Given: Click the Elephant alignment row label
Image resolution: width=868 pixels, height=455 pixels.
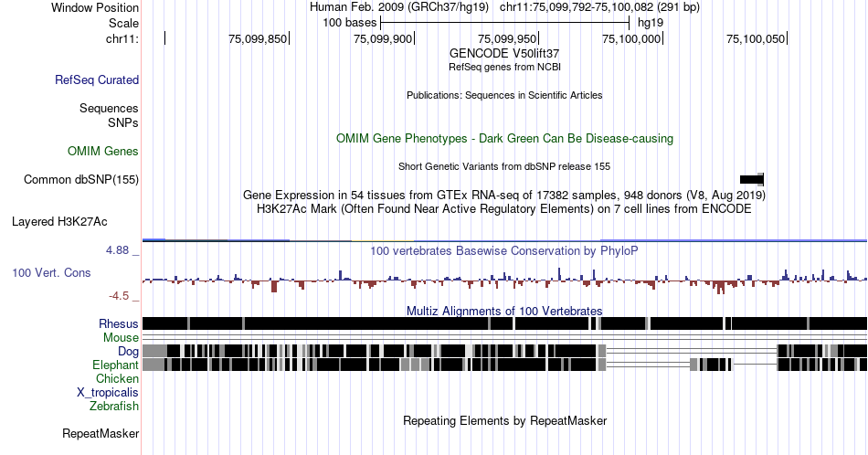Looking at the screenshot, I should 115,365.
